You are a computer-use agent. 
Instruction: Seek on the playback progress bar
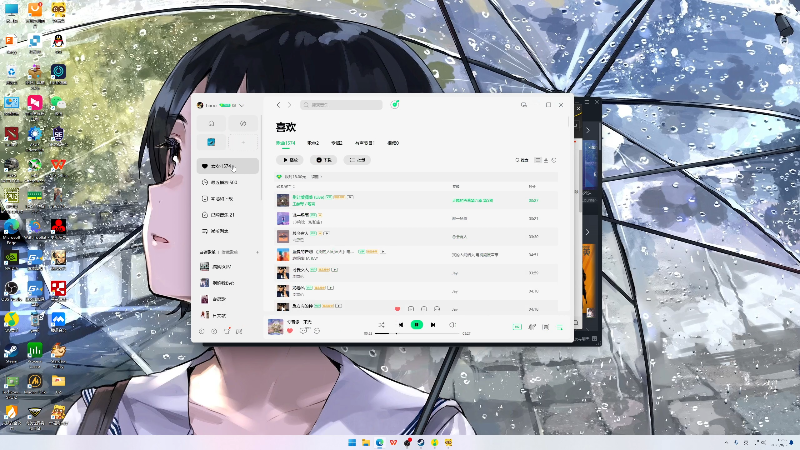[417, 333]
